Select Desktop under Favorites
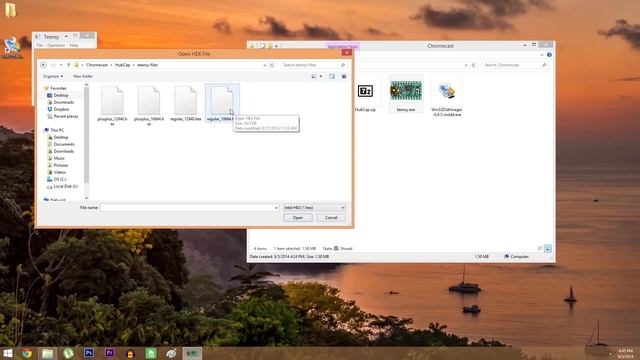The width and height of the screenshot is (640, 360). pos(61,95)
